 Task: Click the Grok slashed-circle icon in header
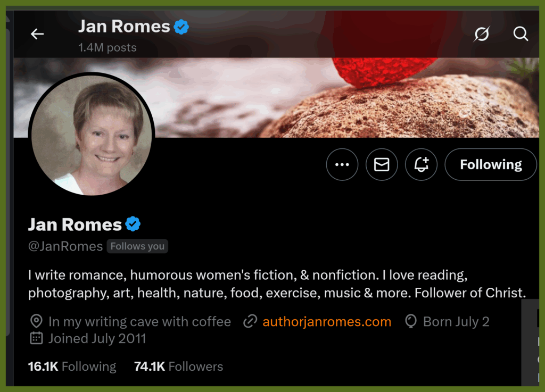coord(482,34)
